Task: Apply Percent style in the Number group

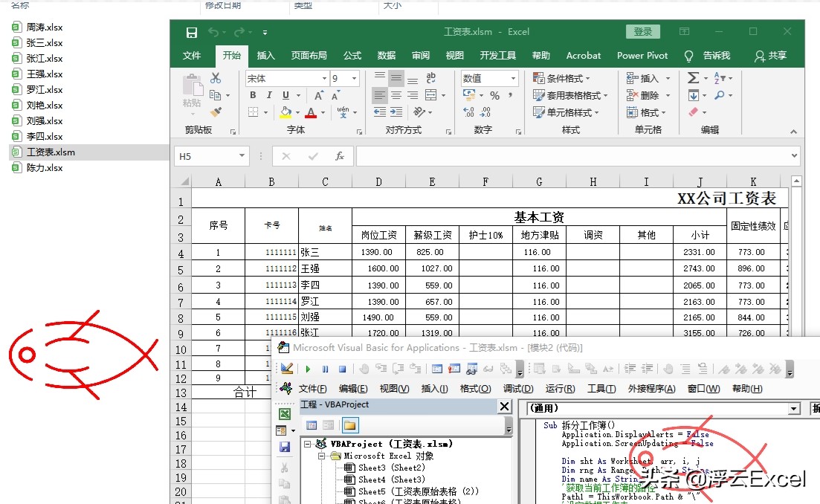Action: click(495, 95)
